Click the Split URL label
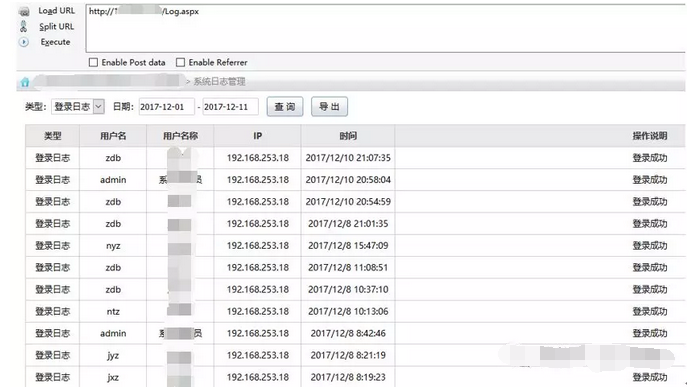696x391 pixels. tap(56, 27)
